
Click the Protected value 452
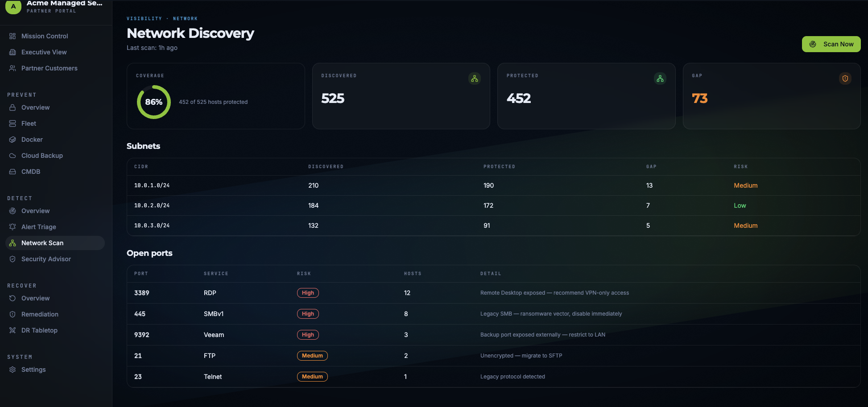519,99
